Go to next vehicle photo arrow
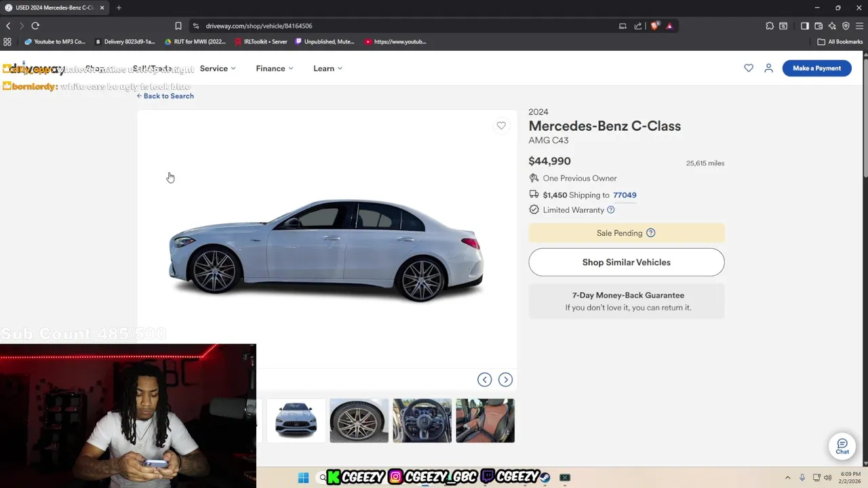The image size is (868, 488). [x=505, y=380]
